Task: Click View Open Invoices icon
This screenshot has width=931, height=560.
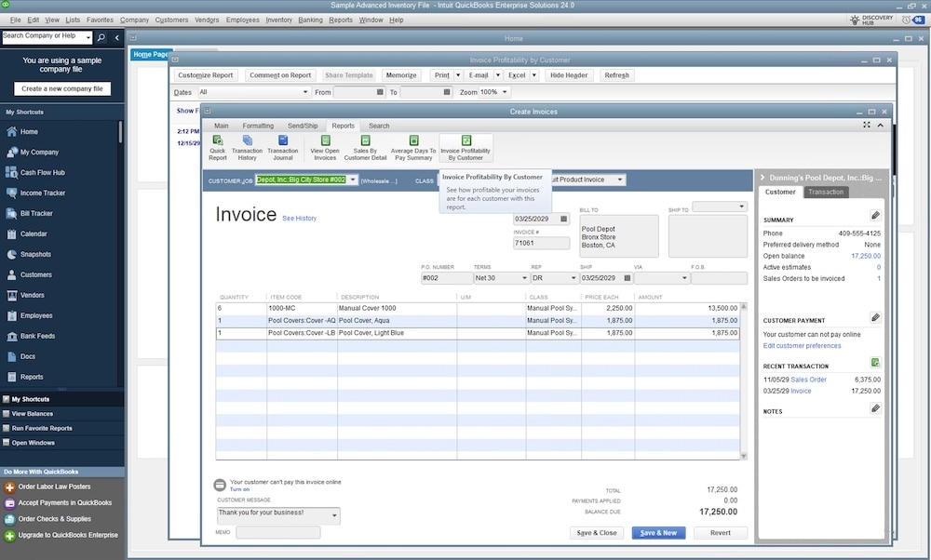Action: click(x=324, y=147)
